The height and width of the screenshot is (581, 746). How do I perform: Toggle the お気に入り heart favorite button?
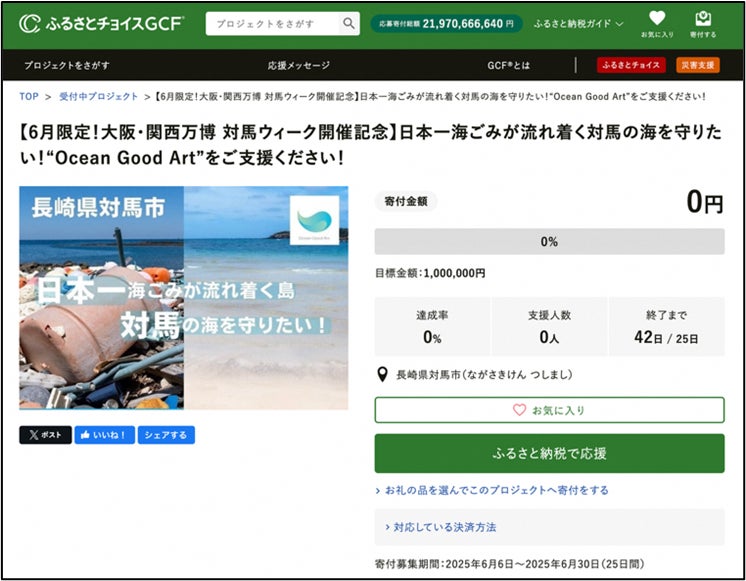coord(550,410)
